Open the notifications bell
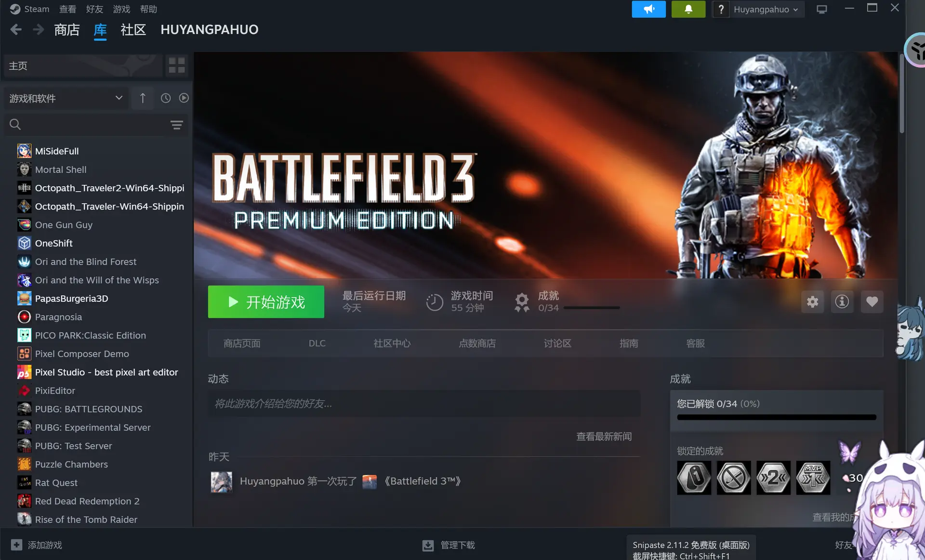Screen dimensions: 925x560 (x=688, y=9)
